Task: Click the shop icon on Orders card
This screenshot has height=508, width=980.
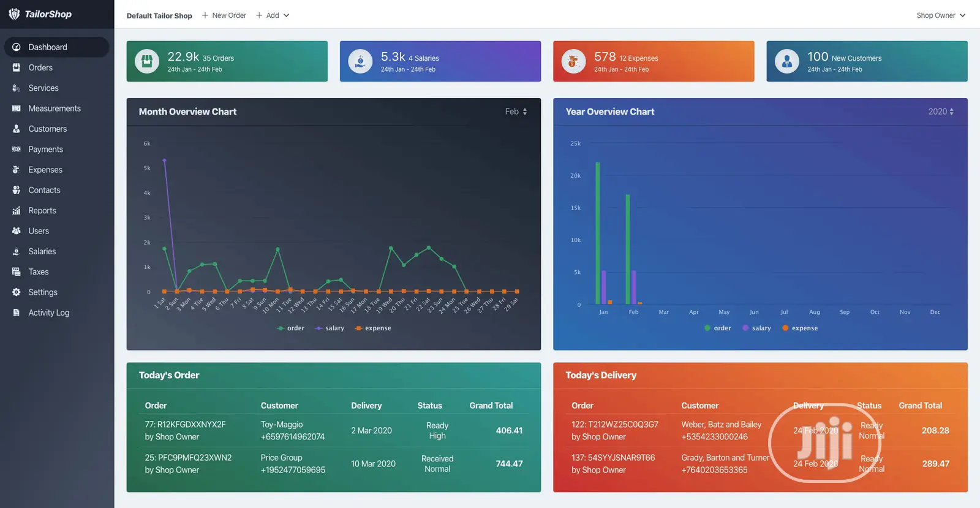Action: (x=147, y=61)
